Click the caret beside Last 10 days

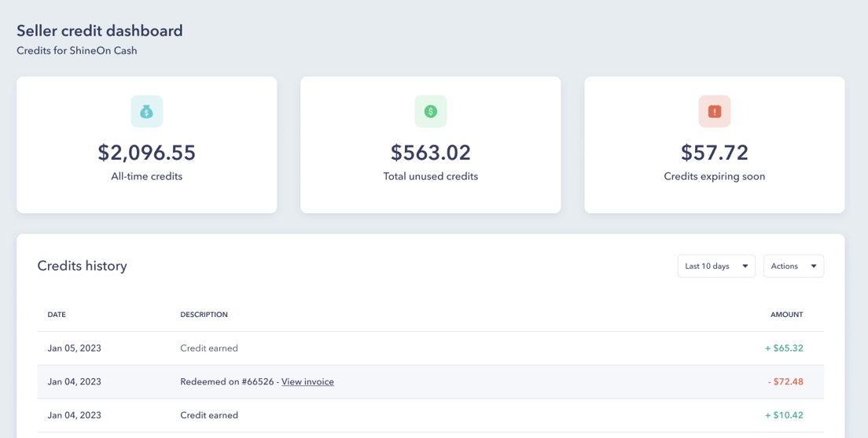click(x=745, y=267)
